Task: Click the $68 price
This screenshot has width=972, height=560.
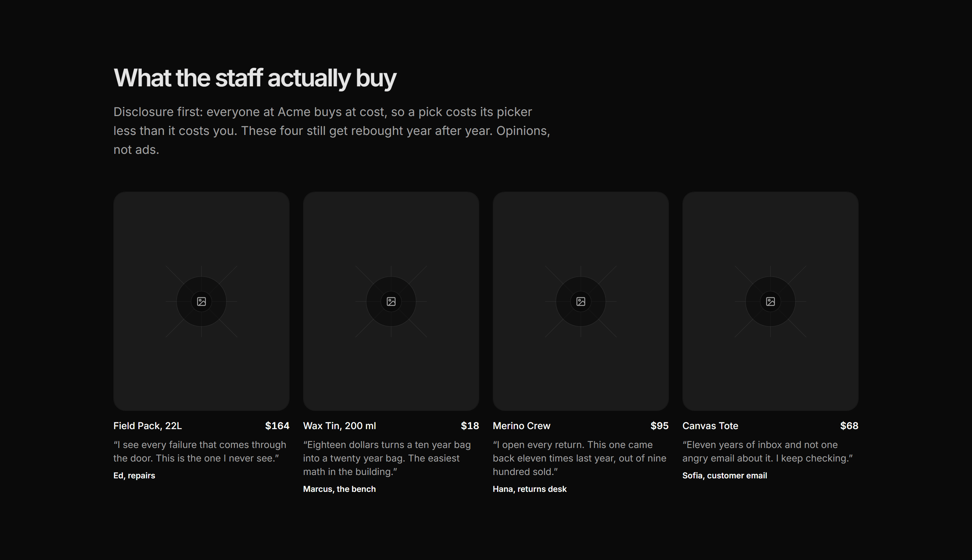Action: point(849,426)
